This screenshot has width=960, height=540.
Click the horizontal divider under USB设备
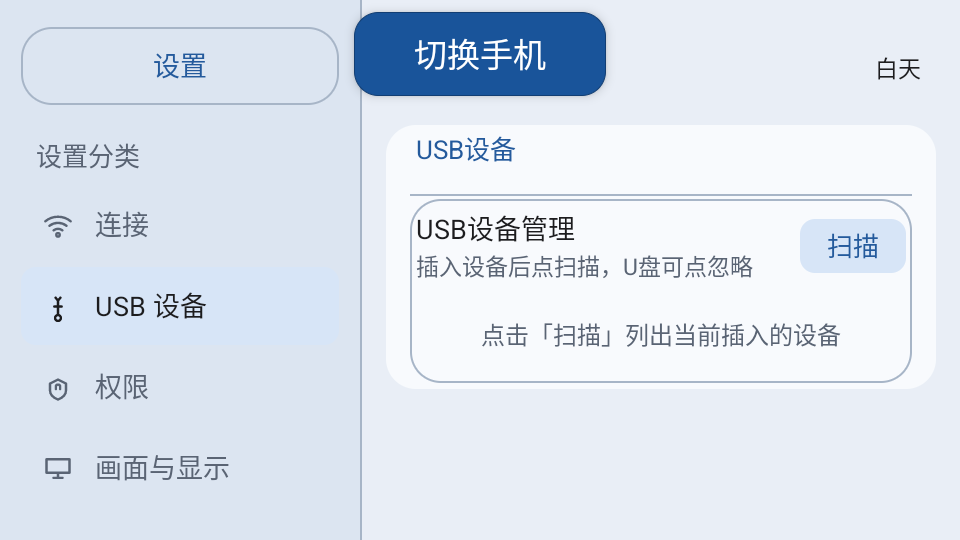coord(661,195)
